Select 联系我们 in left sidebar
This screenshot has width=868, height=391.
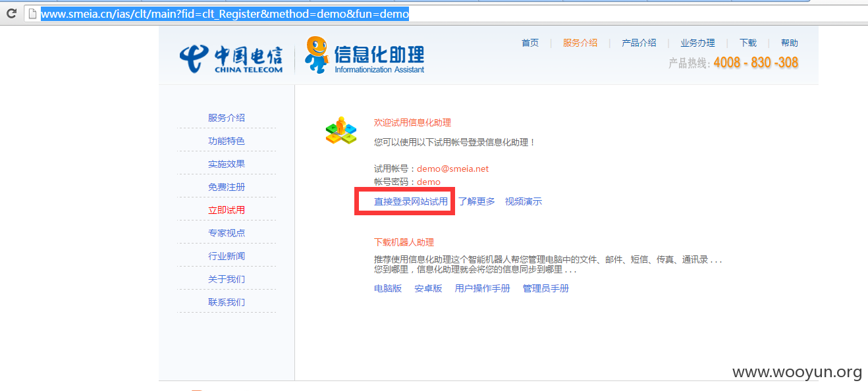click(x=227, y=302)
